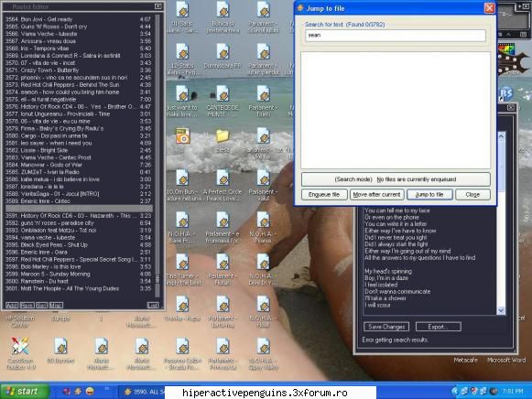Select playlist track 3565 Guns 'N' Roses - Don't cry
This screenshot has height=399, width=532.
click(79, 27)
